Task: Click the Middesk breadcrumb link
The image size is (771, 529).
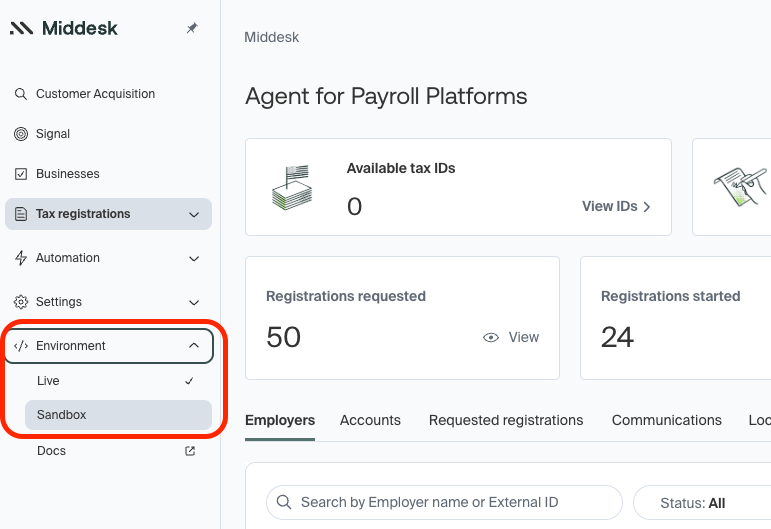Action: [x=272, y=37]
